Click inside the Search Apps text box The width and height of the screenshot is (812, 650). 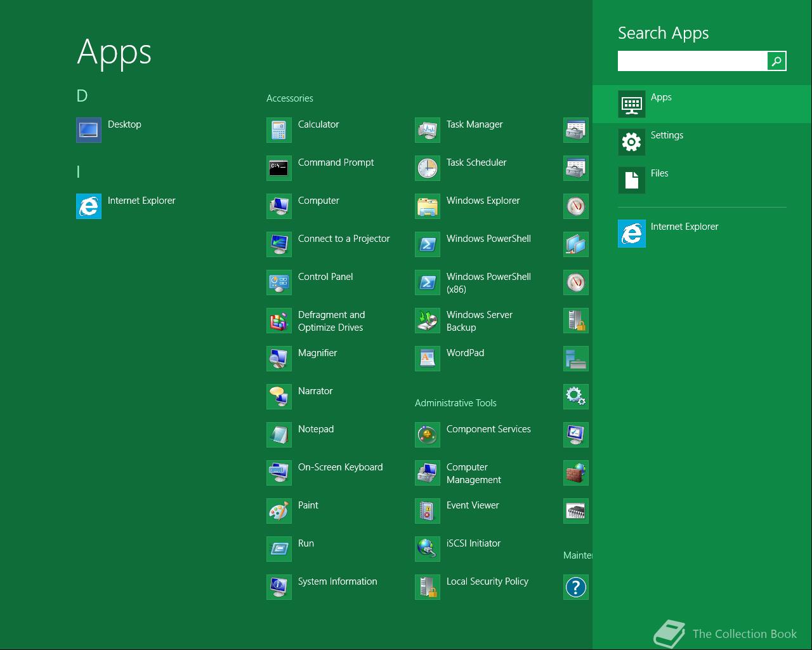[692, 61]
